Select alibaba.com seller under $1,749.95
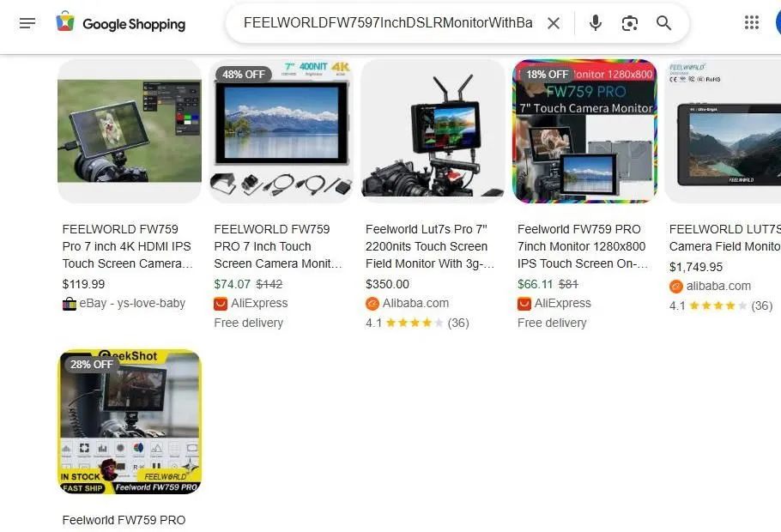Viewport: 781px width, 532px height. (718, 287)
